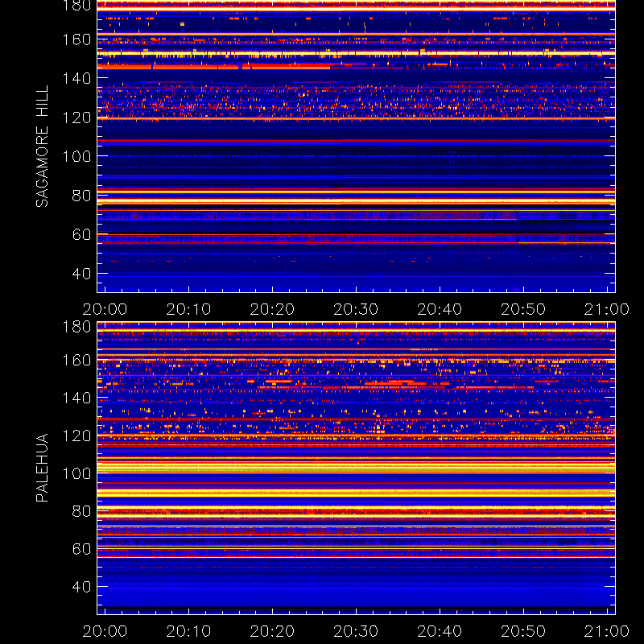Screen dimensions: 644x644
Task: Select the 100 frequency label on Sagamore Hill plot
Action: pos(76,156)
